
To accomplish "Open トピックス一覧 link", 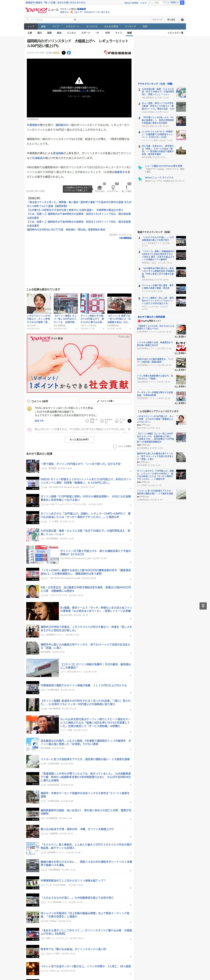I will pyautogui.click(x=175, y=33).
